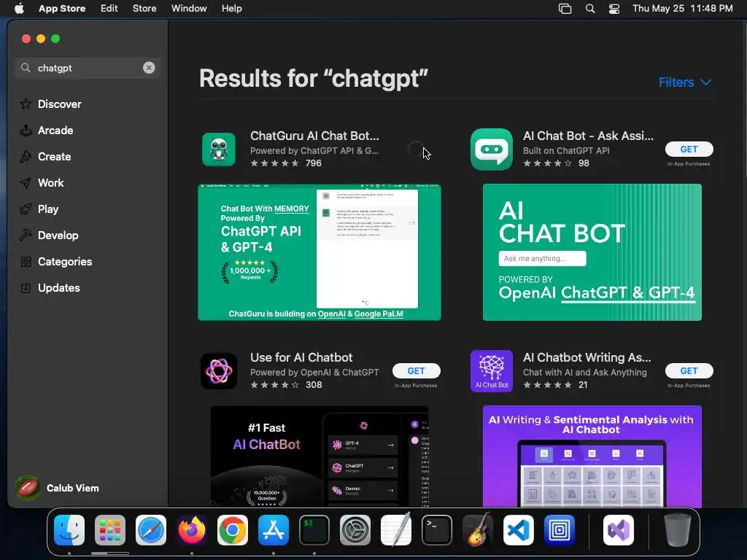Open the AI Chatbot Writing Assistant icon

(492, 371)
